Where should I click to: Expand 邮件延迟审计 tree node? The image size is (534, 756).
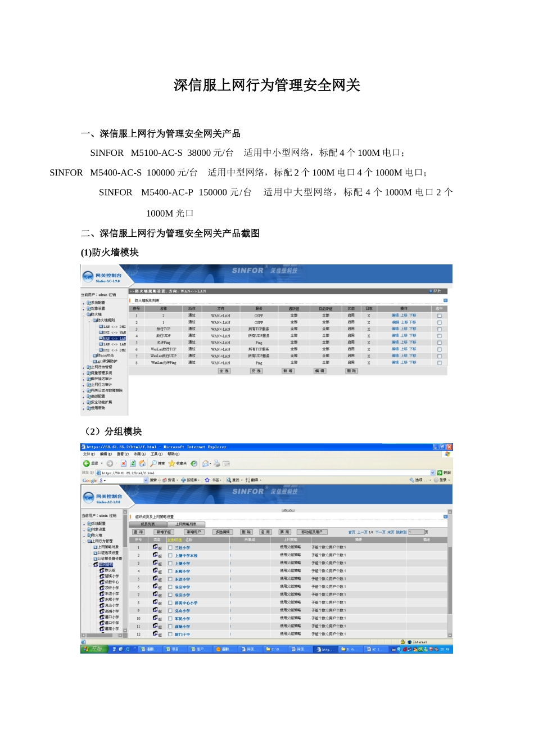click(x=84, y=379)
